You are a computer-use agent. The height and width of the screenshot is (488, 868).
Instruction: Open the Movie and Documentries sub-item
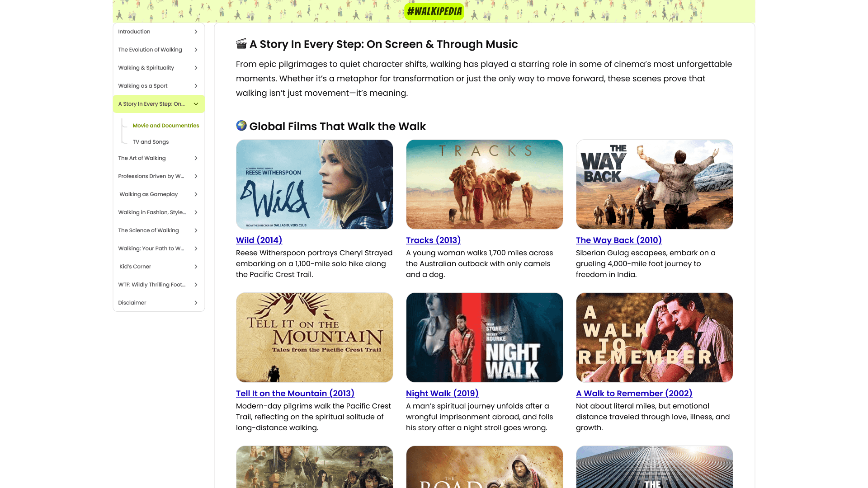165,126
